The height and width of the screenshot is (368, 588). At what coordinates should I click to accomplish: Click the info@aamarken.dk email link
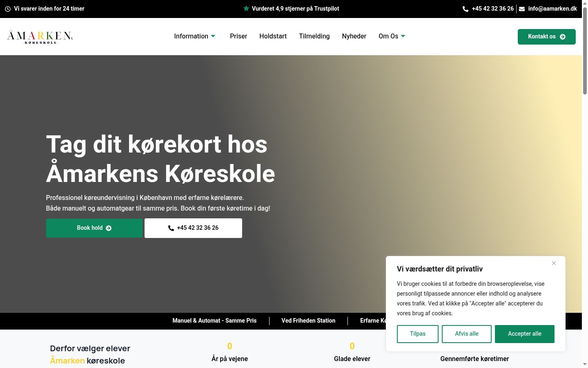click(552, 9)
